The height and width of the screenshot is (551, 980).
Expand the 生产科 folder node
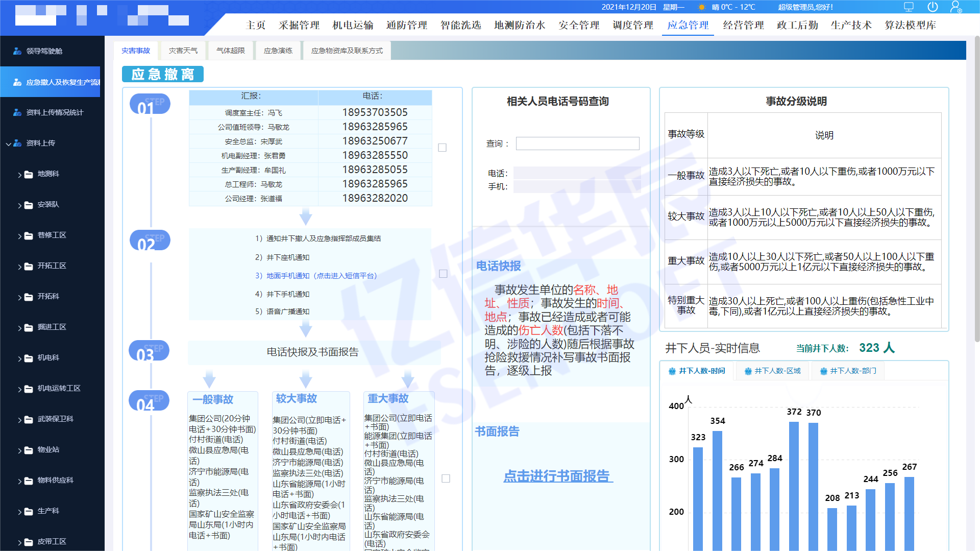coord(20,512)
